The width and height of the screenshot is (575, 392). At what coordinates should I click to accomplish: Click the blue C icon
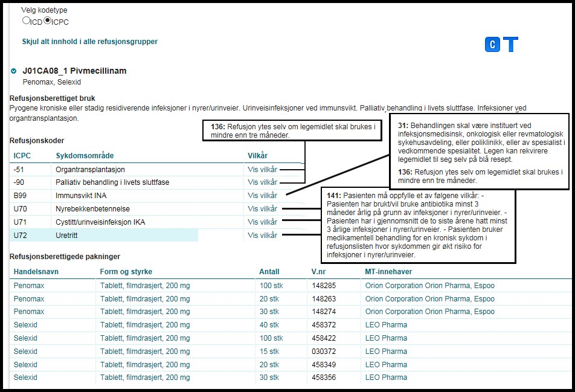tap(492, 45)
